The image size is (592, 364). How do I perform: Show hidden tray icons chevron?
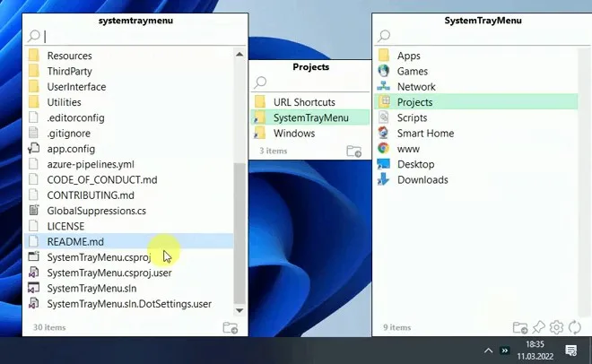click(x=488, y=351)
